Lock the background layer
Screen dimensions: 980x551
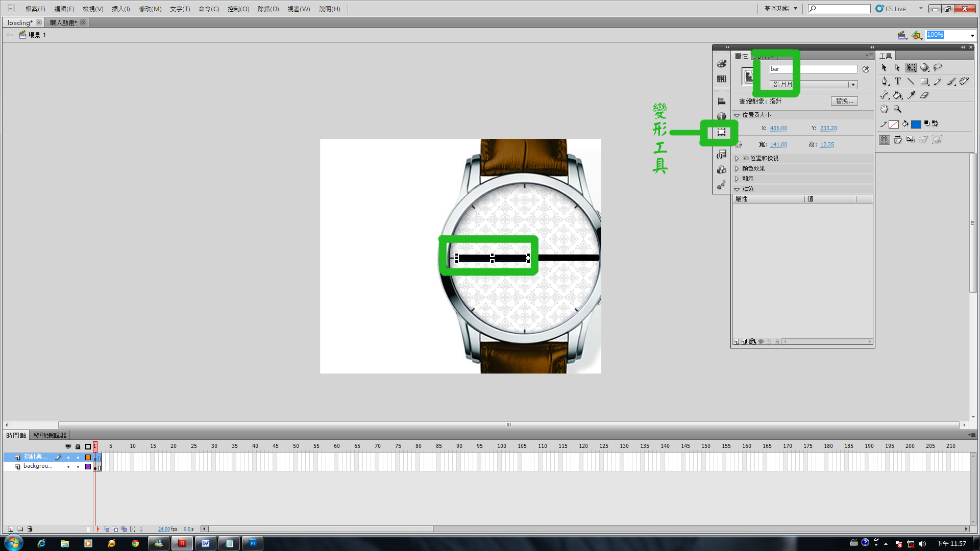coord(78,466)
